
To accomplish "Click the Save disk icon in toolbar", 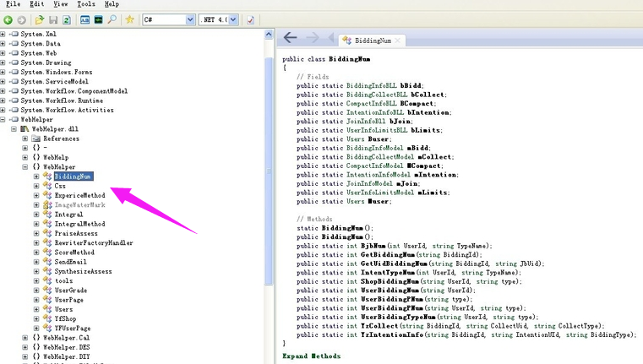I will 54,19.
